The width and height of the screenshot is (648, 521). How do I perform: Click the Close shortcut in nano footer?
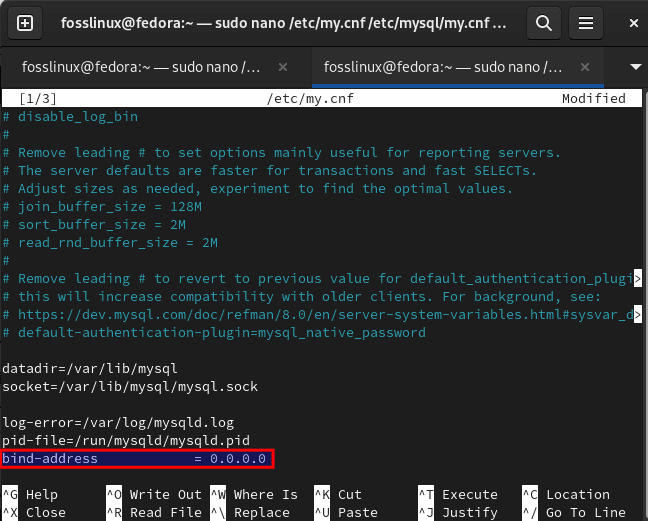tap(34, 513)
